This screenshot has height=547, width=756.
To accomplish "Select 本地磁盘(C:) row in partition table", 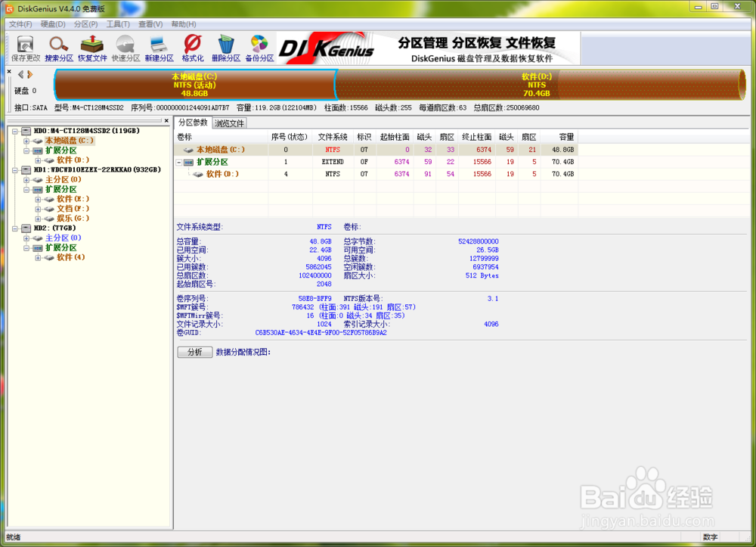I will (376, 150).
